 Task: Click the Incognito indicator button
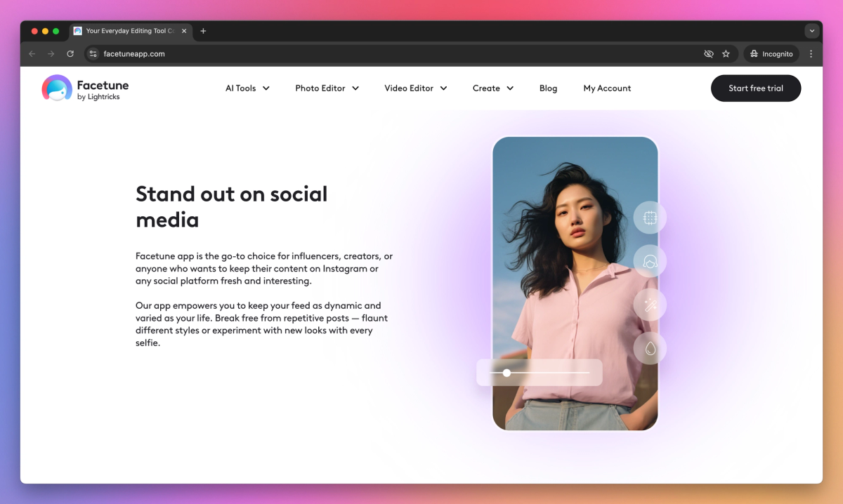(771, 54)
